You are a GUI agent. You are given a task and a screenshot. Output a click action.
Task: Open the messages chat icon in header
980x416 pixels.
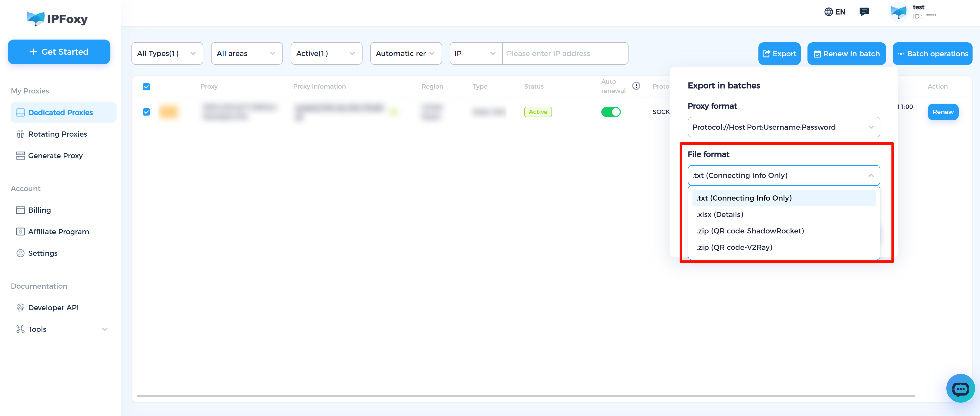pos(864,12)
